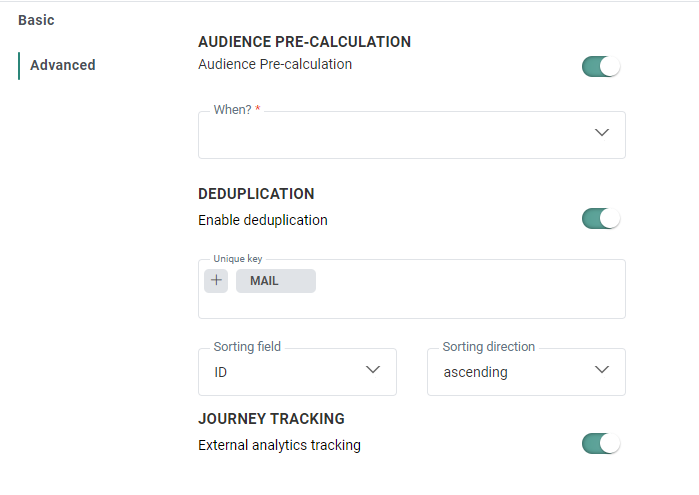Toggle External analytics tracking off
This screenshot has height=495, width=699.
pos(601,443)
